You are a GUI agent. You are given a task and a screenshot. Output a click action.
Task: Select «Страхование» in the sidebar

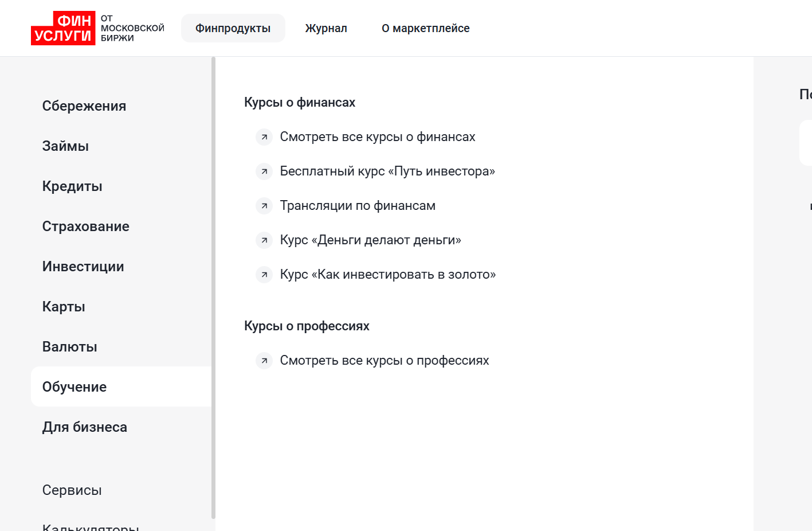pyautogui.click(x=85, y=226)
